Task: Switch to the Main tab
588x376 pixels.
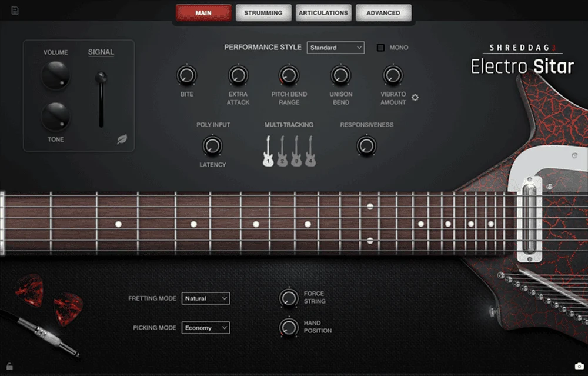Action: pyautogui.click(x=203, y=13)
